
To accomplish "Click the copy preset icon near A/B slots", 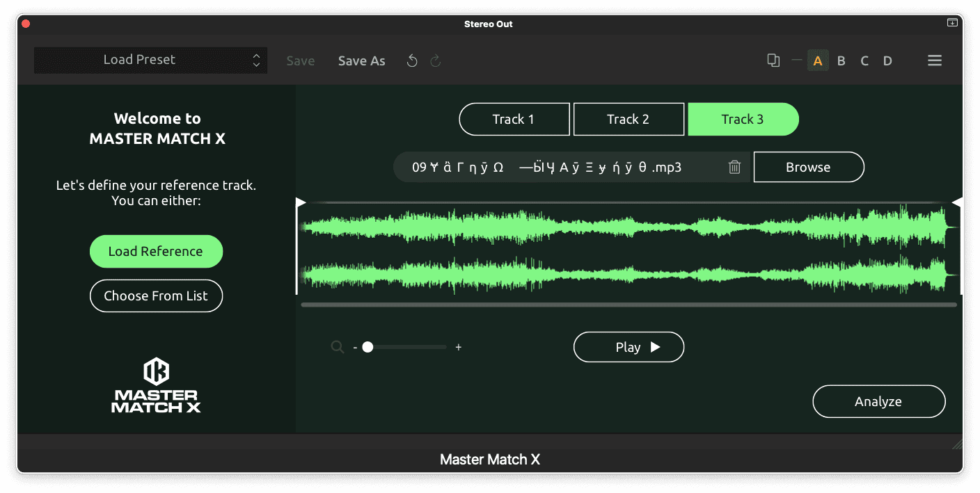I will [x=773, y=60].
